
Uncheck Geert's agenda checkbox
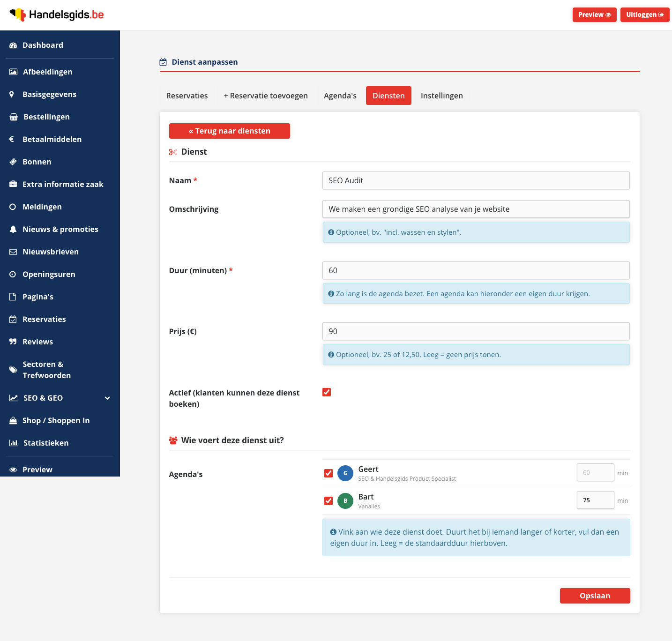pyautogui.click(x=329, y=473)
